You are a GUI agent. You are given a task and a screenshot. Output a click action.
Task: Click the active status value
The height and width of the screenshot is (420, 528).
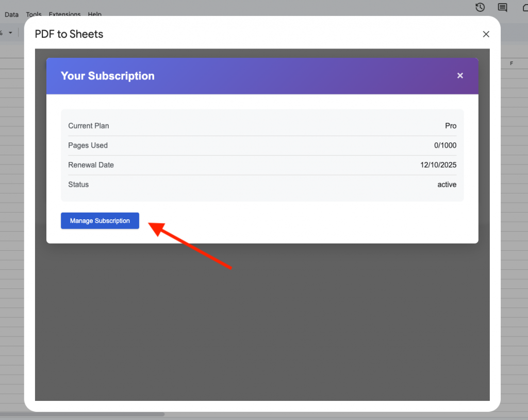pyautogui.click(x=447, y=185)
